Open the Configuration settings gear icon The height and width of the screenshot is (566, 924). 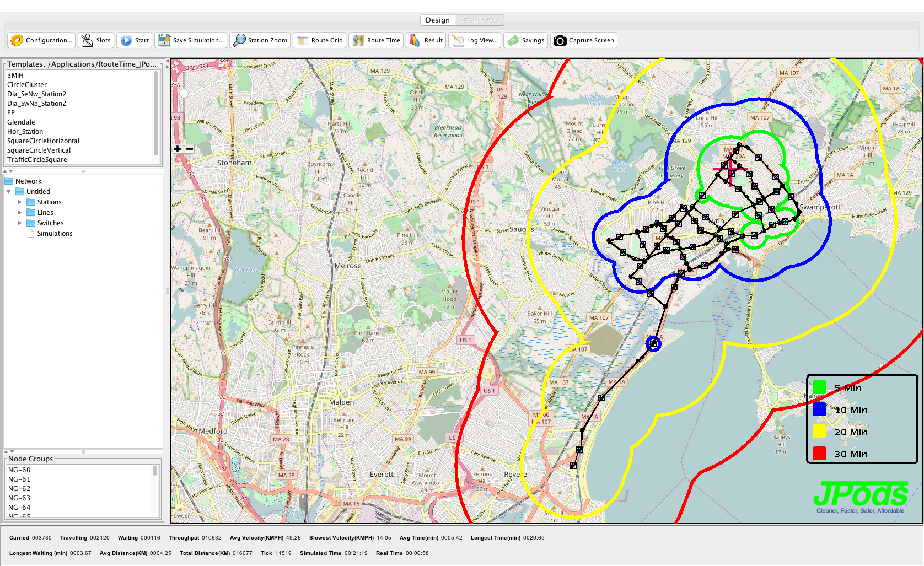pyautogui.click(x=17, y=40)
